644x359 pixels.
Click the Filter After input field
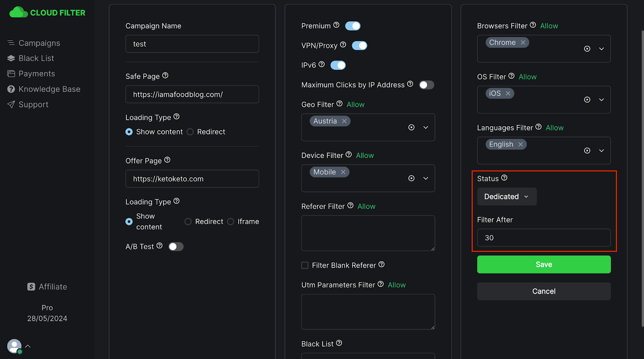click(x=543, y=238)
